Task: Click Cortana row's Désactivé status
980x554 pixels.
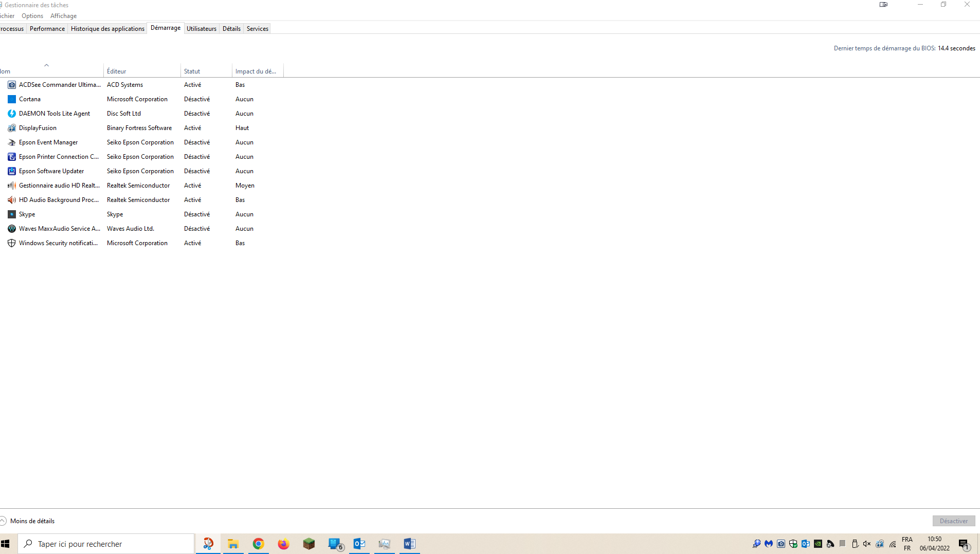Action: [197, 99]
